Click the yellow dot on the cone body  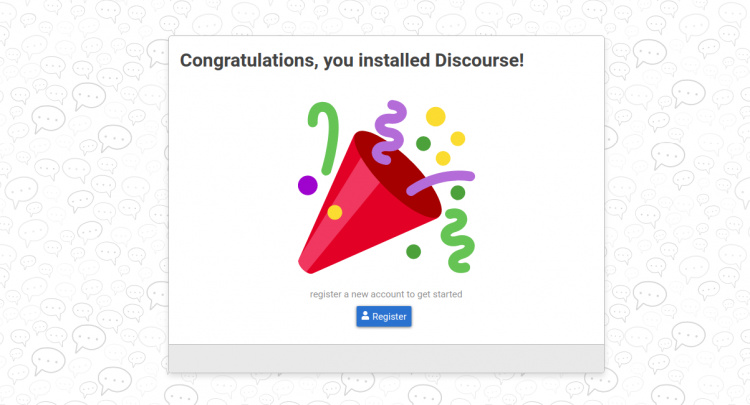pyautogui.click(x=335, y=212)
